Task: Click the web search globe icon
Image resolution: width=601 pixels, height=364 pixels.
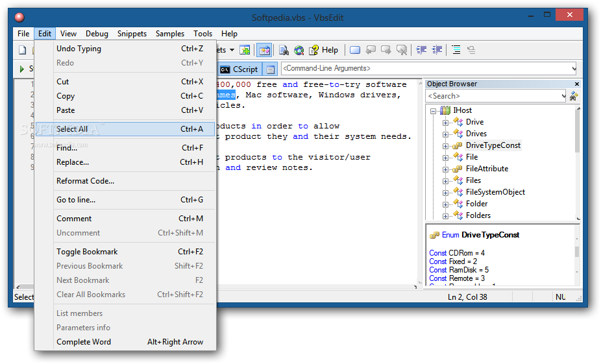Action: [299, 50]
